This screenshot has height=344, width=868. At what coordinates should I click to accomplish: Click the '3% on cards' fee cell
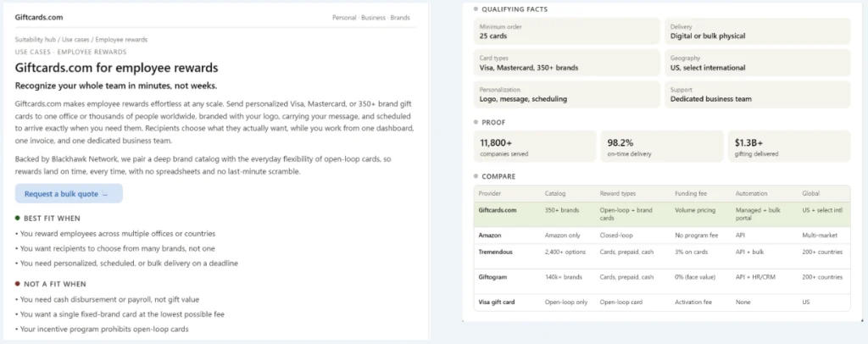click(692, 252)
